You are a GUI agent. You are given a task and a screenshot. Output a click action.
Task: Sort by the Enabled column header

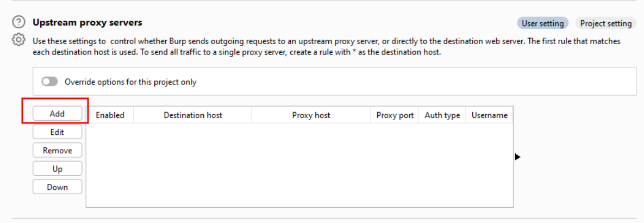pyautogui.click(x=110, y=115)
